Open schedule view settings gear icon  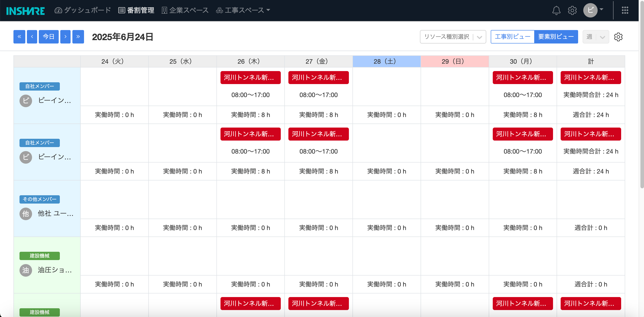[618, 37]
